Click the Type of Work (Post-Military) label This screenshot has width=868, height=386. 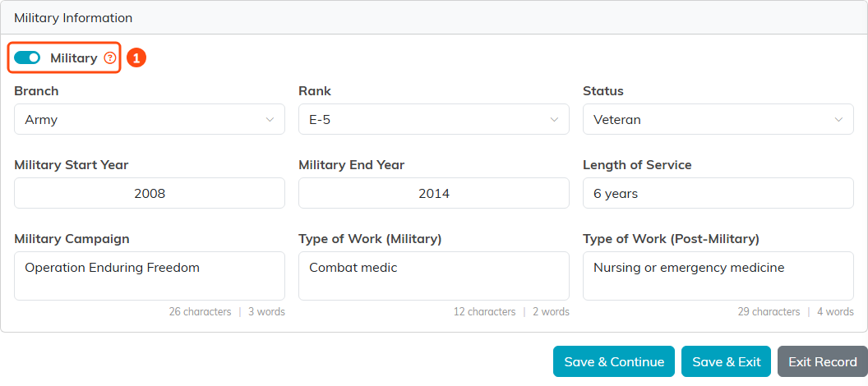[x=671, y=239]
